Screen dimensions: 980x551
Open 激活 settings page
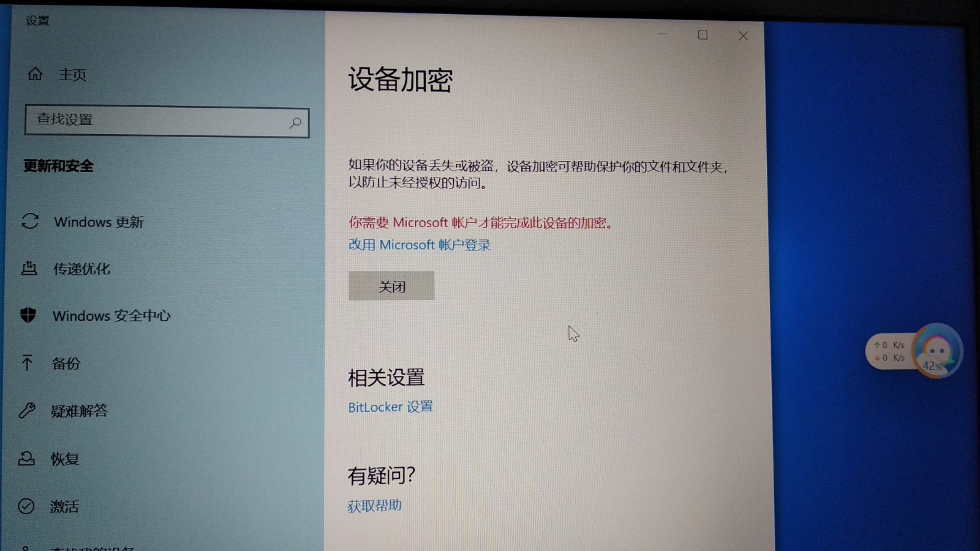[x=64, y=506]
